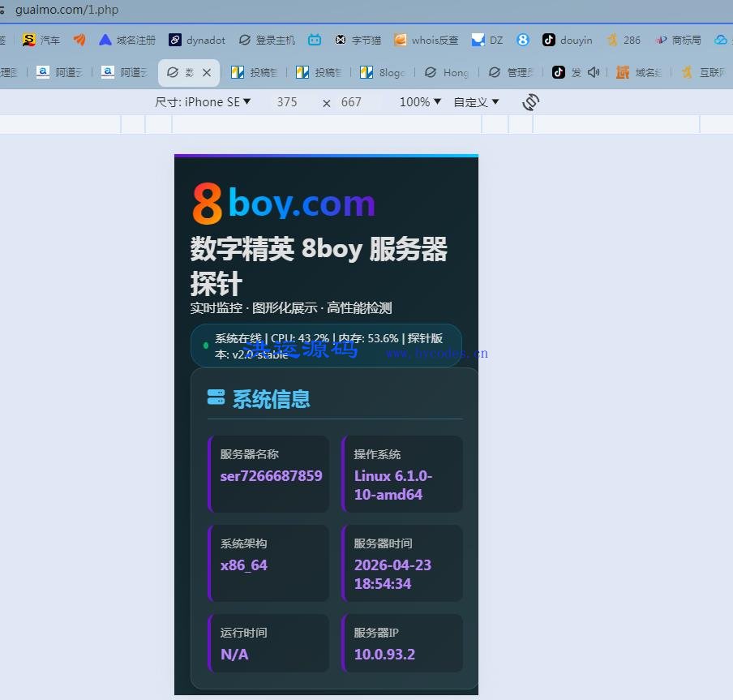Viewport: 733px width, 700px height.
Task: Click the green online status dot
Action: click(206, 346)
